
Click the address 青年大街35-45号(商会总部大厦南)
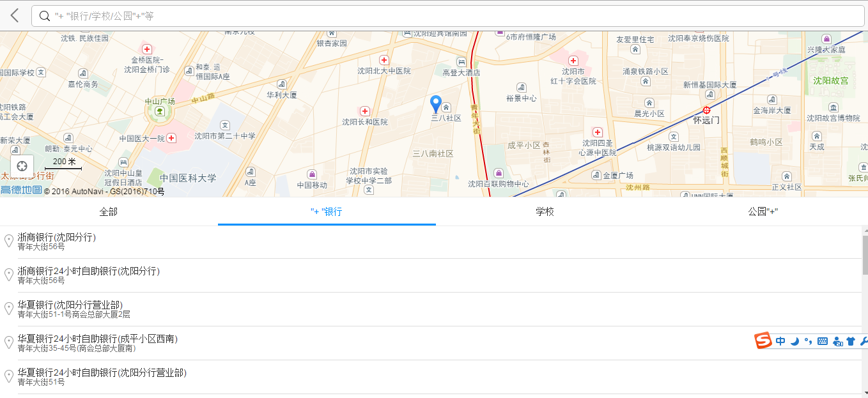pyautogui.click(x=77, y=348)
